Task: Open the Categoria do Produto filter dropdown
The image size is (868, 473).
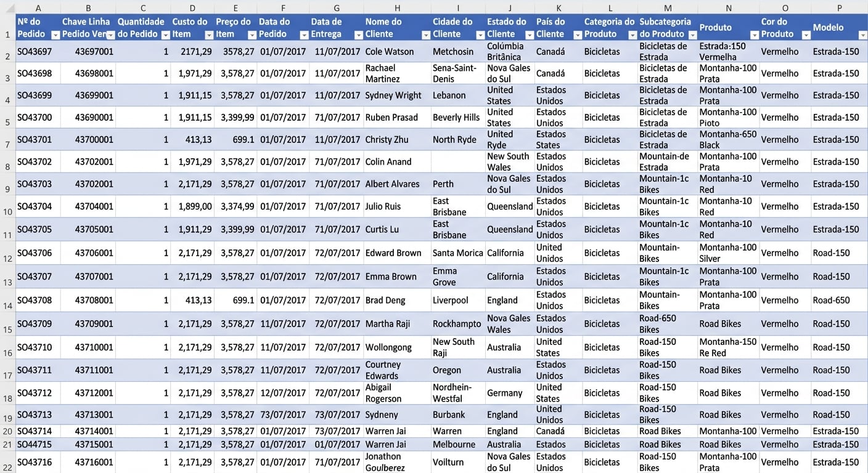Action: pos(632,35)
